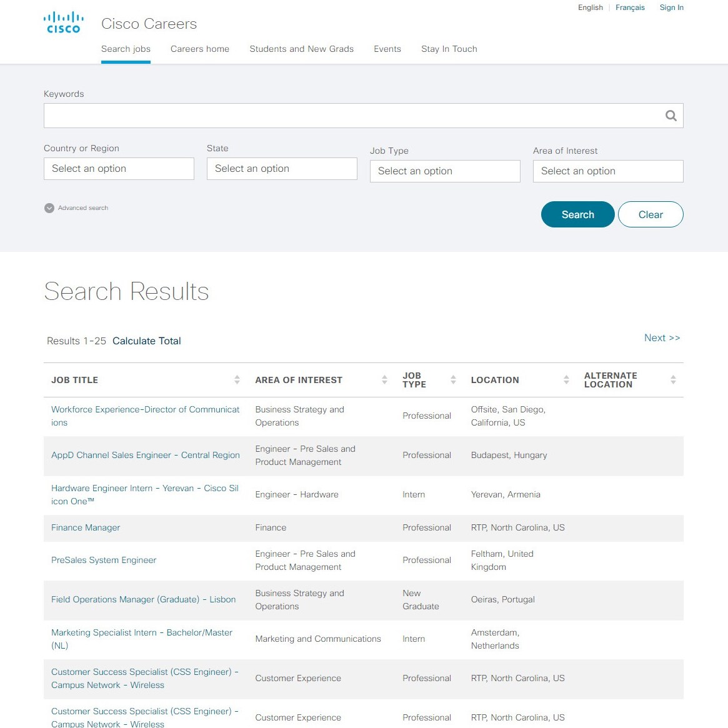
Task: Open the Country or Region dropdown
Action: click(x=119, y=169)
